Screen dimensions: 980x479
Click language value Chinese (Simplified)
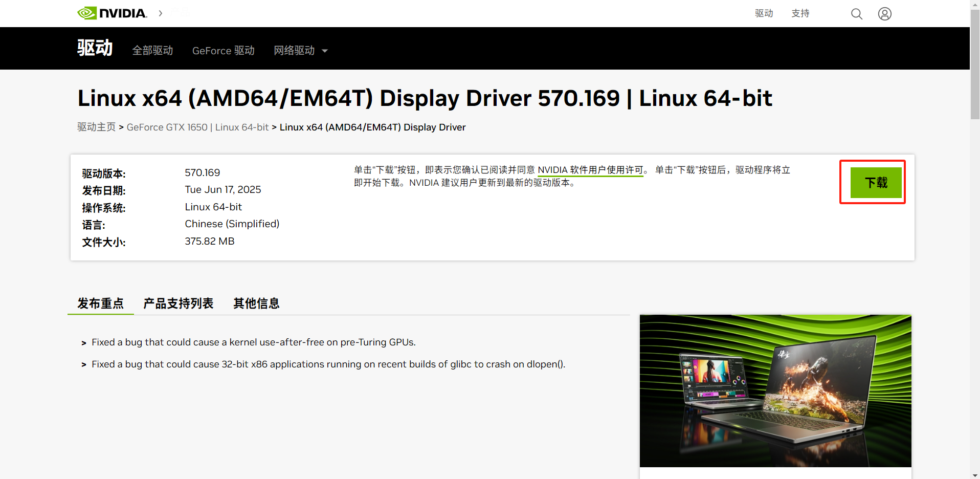coord(232,224)
